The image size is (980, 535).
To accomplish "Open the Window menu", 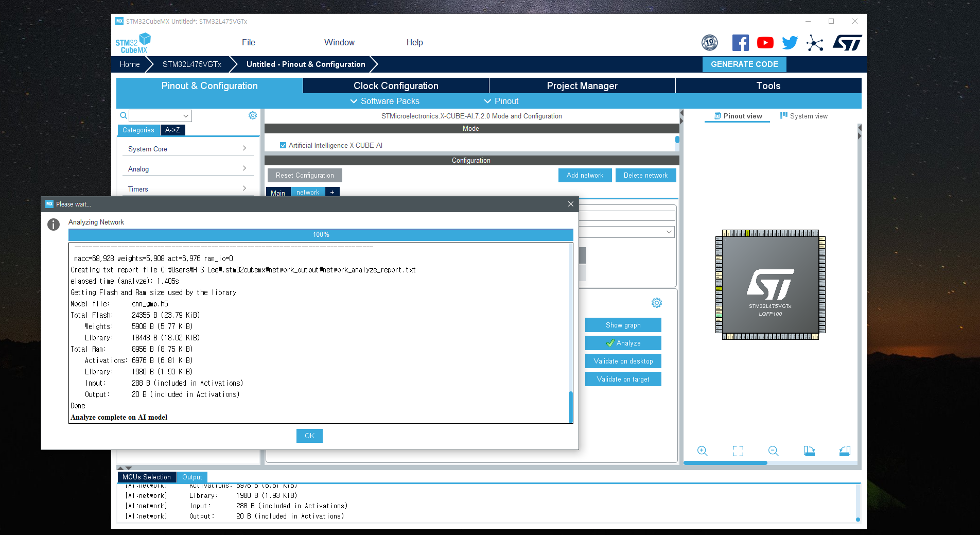I will [339, 42].
